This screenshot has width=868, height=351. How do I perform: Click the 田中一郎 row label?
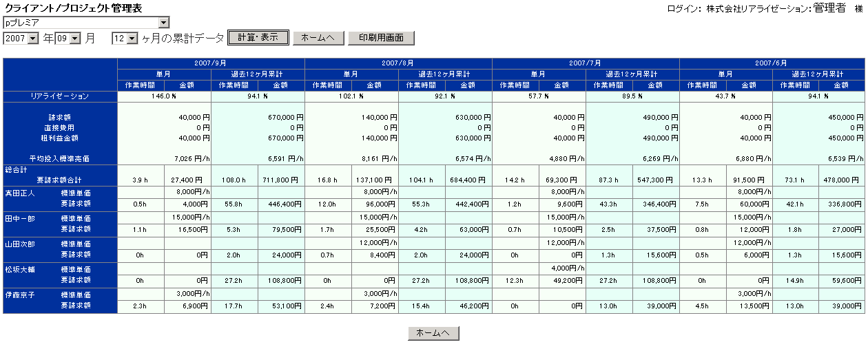(19, 218)
